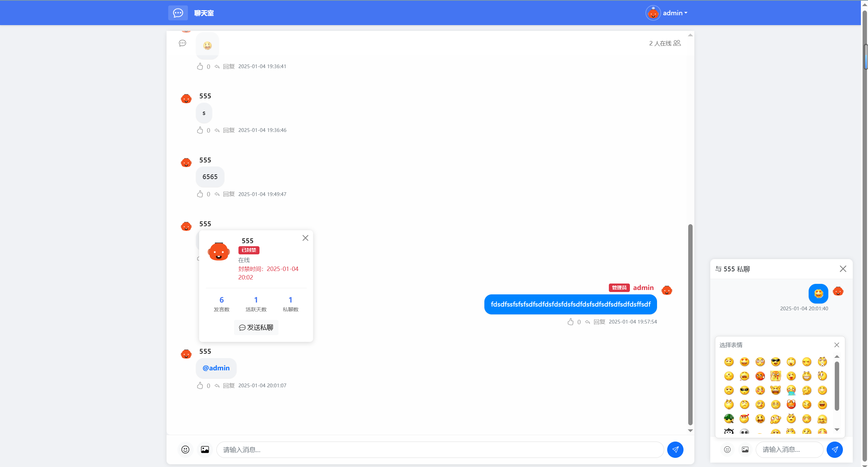Send message with main blue send button

(x=675, y=450)
